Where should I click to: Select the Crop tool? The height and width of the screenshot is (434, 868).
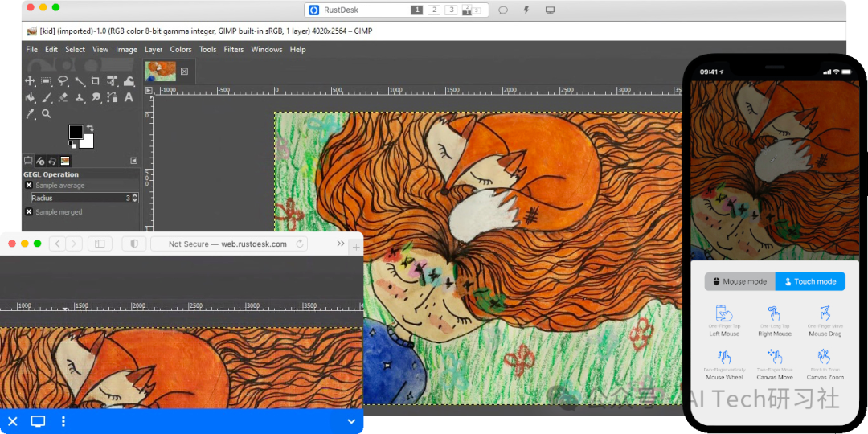tap(96, 81)
